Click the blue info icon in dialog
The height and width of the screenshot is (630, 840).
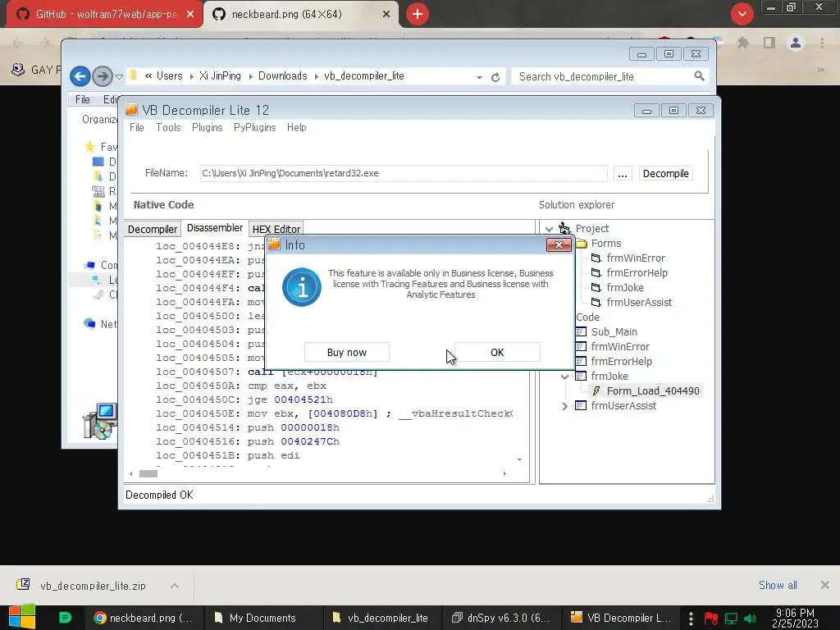point(302,287)
